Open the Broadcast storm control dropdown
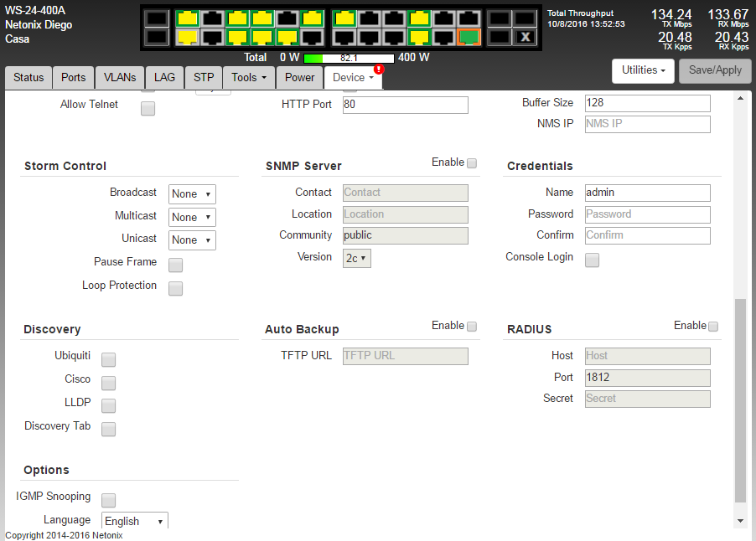This screenshot has width=756, height=541. coord(192,194)
